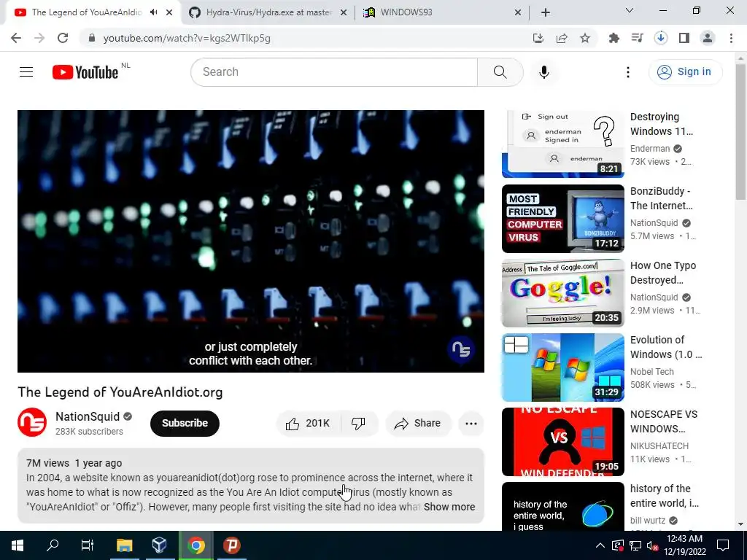This screenshot has height=560, width=747.
Task: Open the tab search dropdown chevron
Action: click(630, 10)
